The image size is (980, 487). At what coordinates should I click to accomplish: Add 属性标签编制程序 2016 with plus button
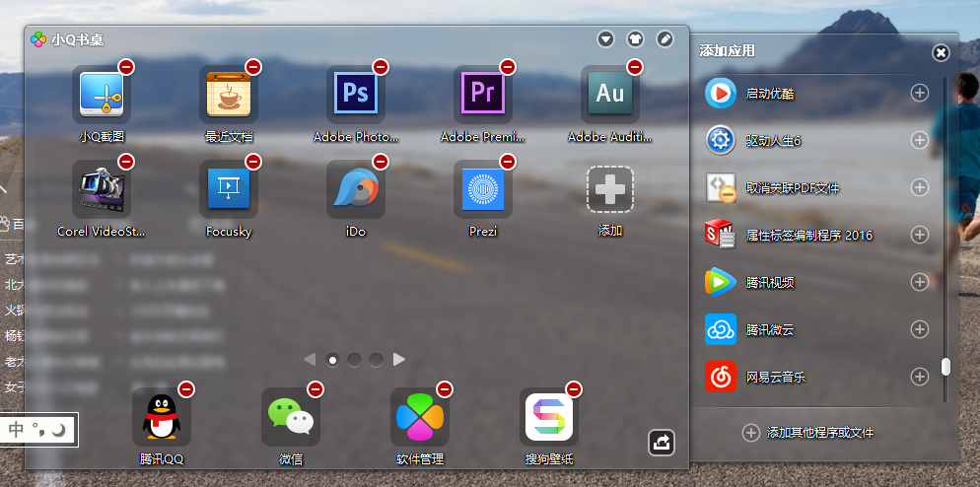pos(920,235)
